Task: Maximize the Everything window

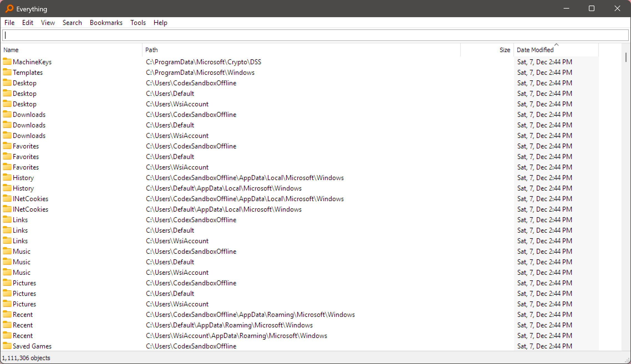Action: [592, 9]
